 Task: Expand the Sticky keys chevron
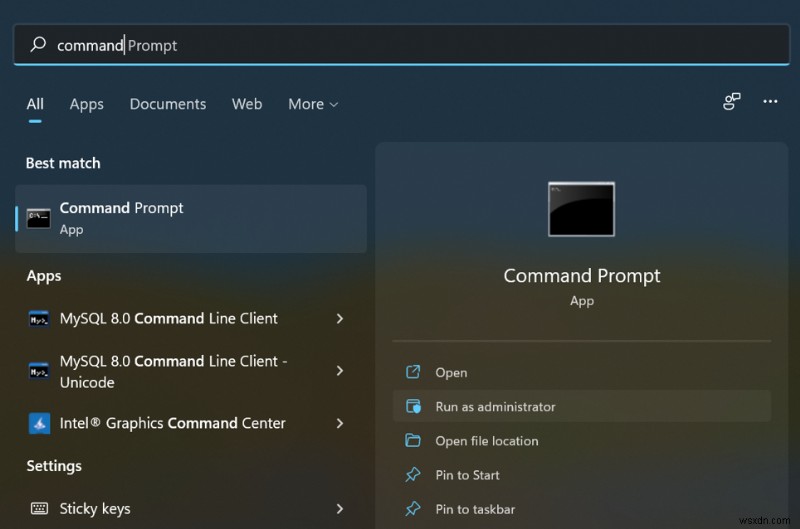(x=340, y=509)
